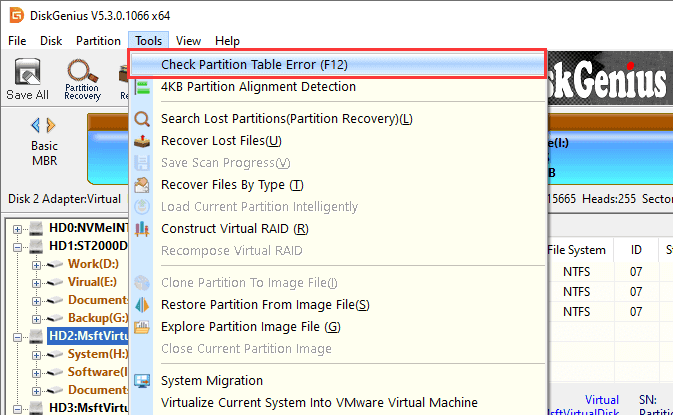The height and width of the screenshot is (415, 673).
Task: Choose Explore Partition Image File option
Action: pyautogui.click(x=250, y=327)
